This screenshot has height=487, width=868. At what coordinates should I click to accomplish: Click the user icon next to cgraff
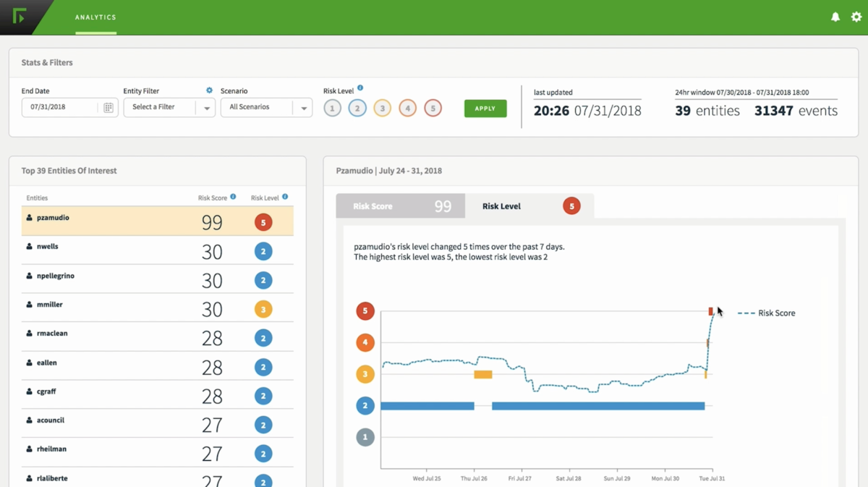30,391
